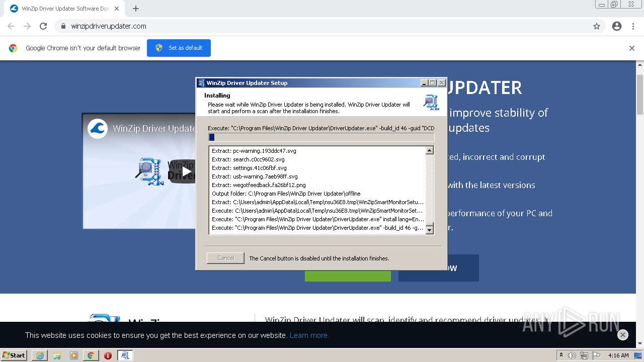Dismiss the default browser notification bar
The width and height of the screenshot is (644, 362).
click(x=632, y=48)
